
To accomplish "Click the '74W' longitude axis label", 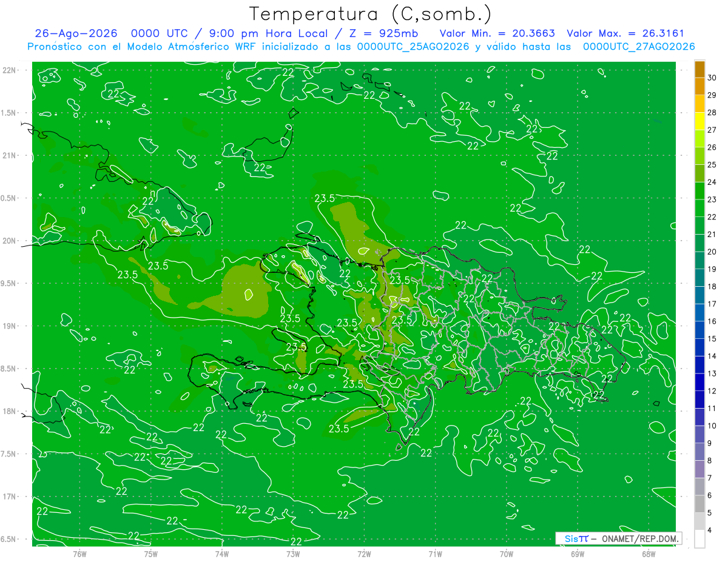I will click(x=222, y=554).
